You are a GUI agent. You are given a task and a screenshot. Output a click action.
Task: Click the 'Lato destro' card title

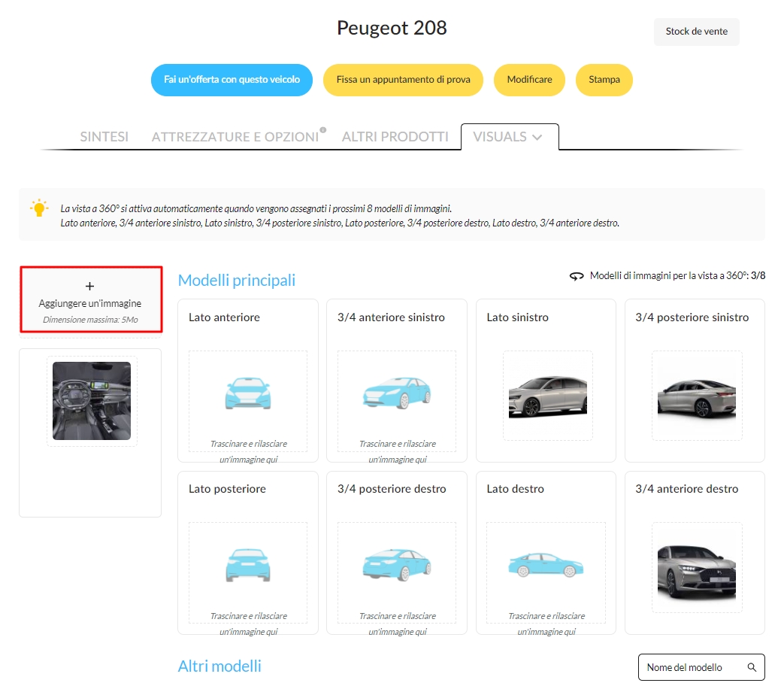[x=515, y=489]
